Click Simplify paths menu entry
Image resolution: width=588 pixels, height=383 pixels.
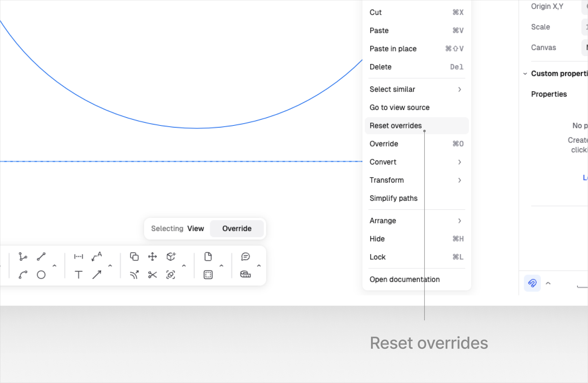point(393,198)
